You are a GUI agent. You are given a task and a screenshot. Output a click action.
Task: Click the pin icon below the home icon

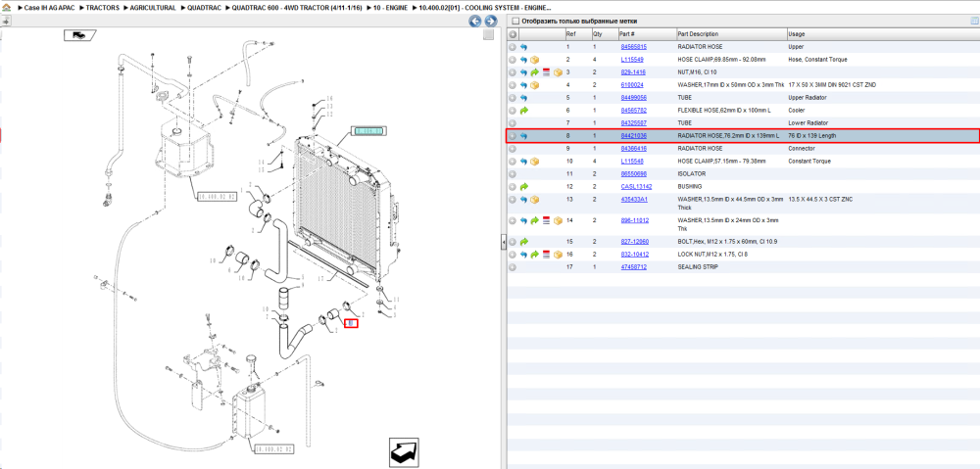pyautogui.click(x=6, y=21)
